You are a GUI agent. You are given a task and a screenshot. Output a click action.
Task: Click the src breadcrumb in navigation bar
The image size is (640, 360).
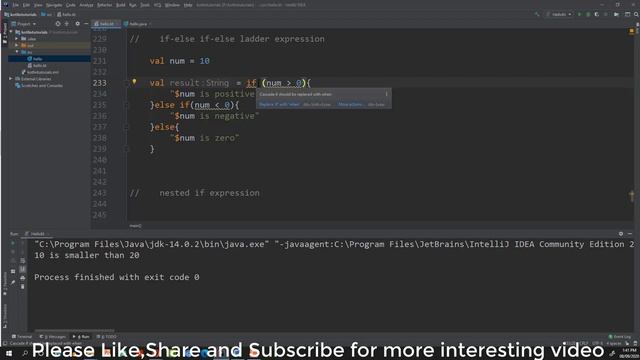click(x=47, y=14)
